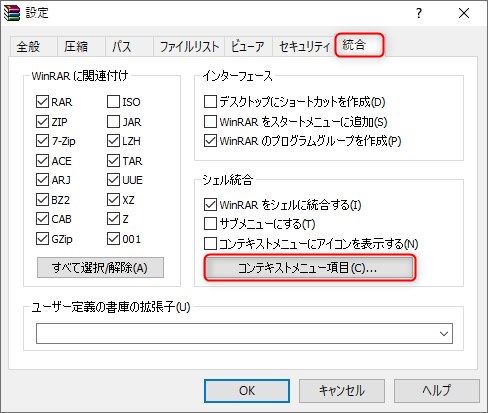Expand the user-defined extensions dropdown arrow

point(444,333)
